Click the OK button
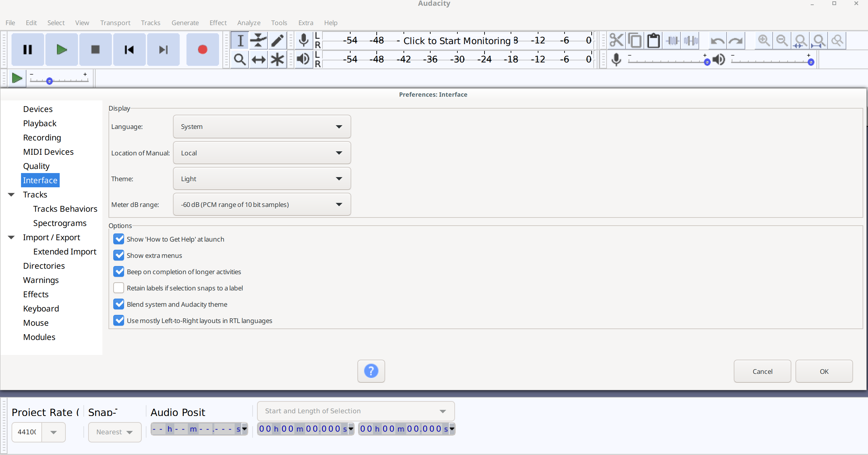 click(824, 371)
